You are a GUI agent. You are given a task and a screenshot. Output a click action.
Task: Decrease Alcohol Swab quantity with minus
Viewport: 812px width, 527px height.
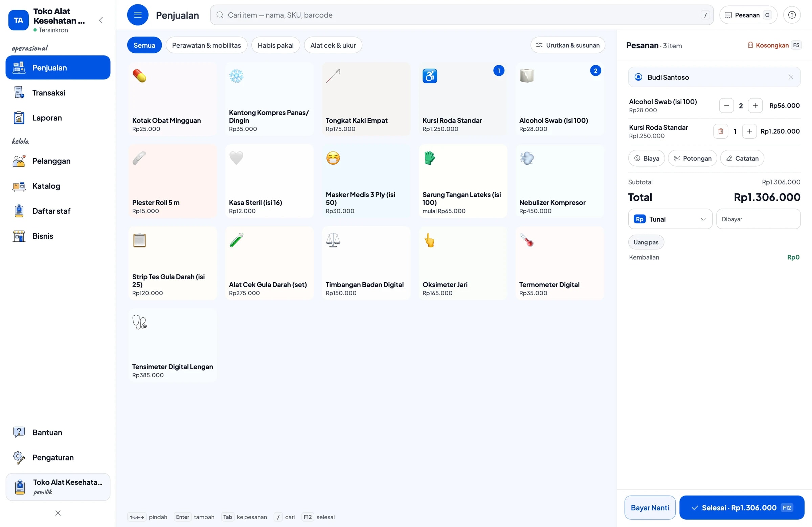tap(726, 106)
